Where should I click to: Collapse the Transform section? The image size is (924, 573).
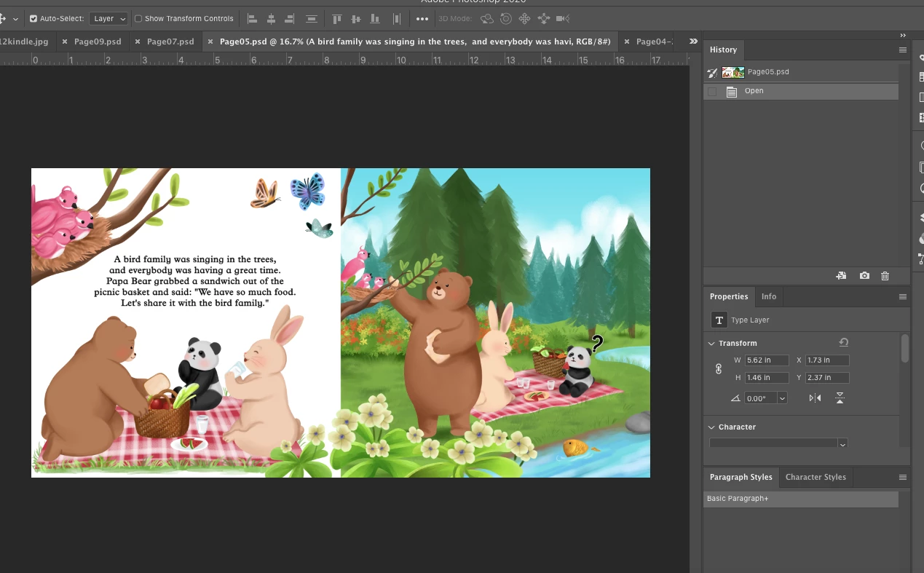(x=711, y=343)
